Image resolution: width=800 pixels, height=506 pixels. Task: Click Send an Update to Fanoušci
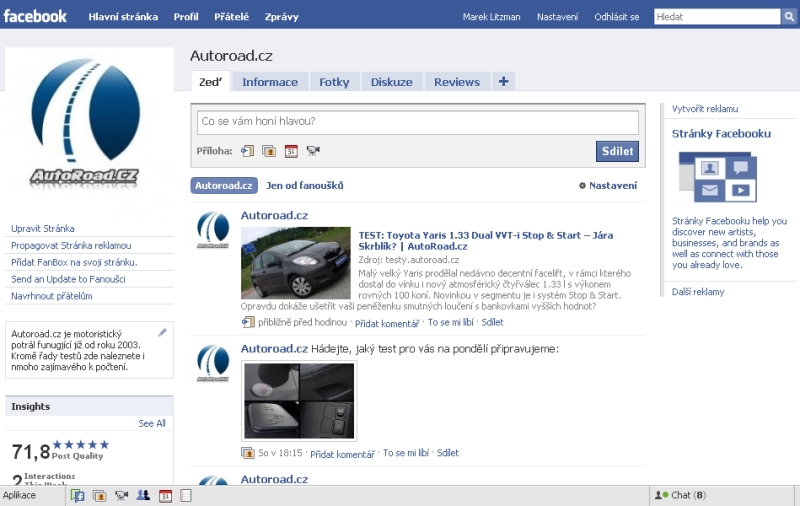click(x=68, y=279)
